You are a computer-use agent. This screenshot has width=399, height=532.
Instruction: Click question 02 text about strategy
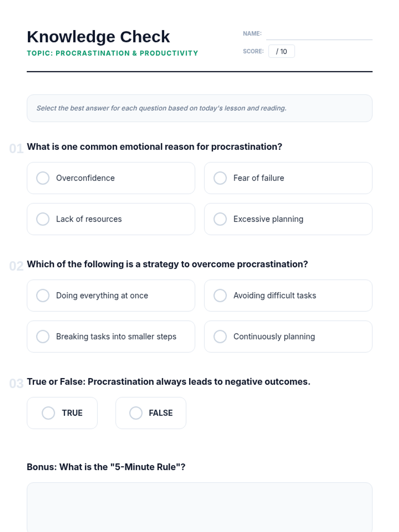tap(167, 264)
